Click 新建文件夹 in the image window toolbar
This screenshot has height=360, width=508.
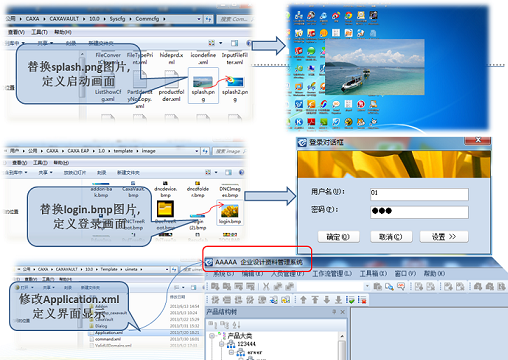point(128,173)
